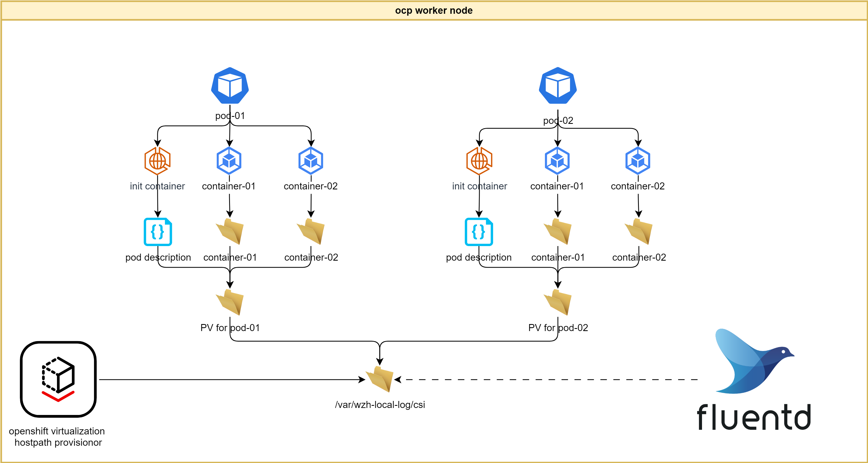
Task: Click the right pod's blue heptagon icon
Action: pyautogui.click(x=558, y=86)
